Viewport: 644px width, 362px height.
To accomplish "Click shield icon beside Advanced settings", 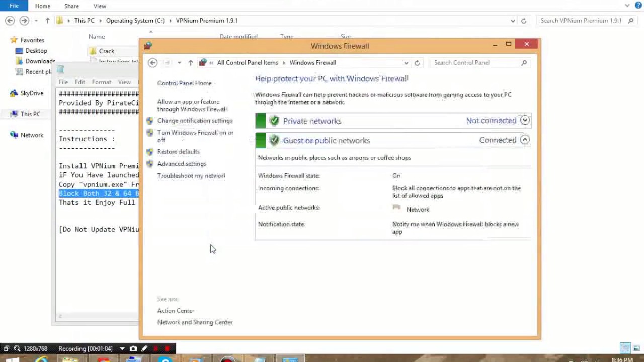I will [x=150, y=164].
